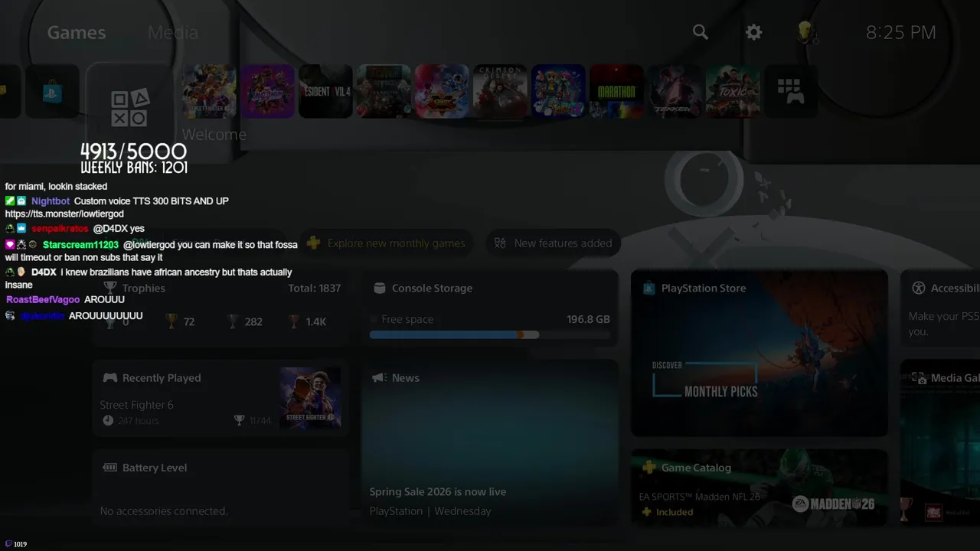Open the user profile avatar
The image size is (980, 551).
click(x=806, y=32)
